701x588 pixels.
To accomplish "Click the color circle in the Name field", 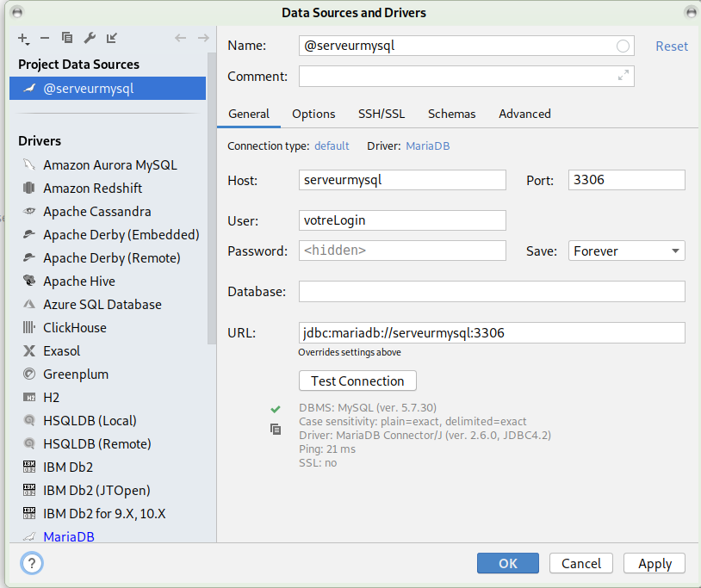I will pos(623,46).
